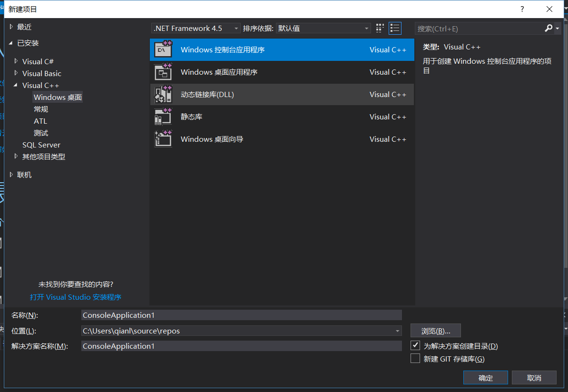The height and width of the screenshot is (392, 568).
Task: Expand the 联机 tree node
Action: coord(11,175)
